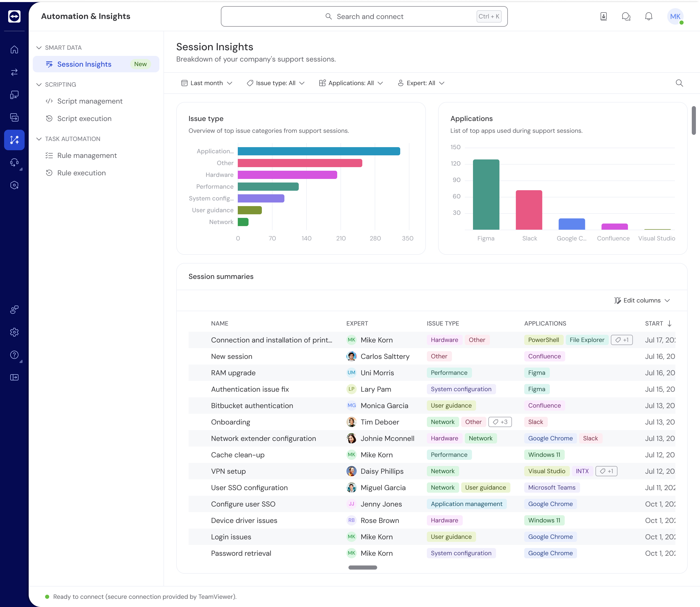Check notifications via the bell icon

coord(648,16)
